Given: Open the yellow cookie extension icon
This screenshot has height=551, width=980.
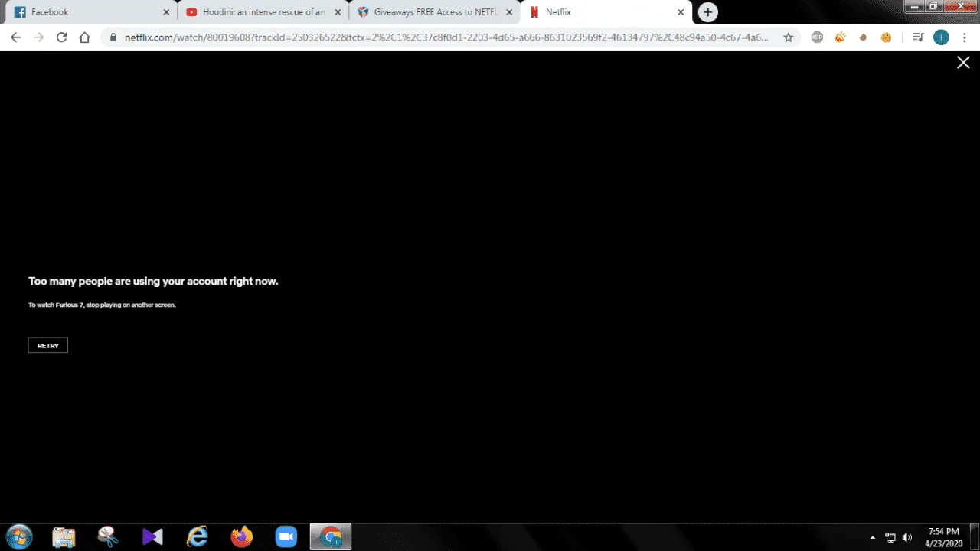Looking at the screenshot, I should (886, 37).
